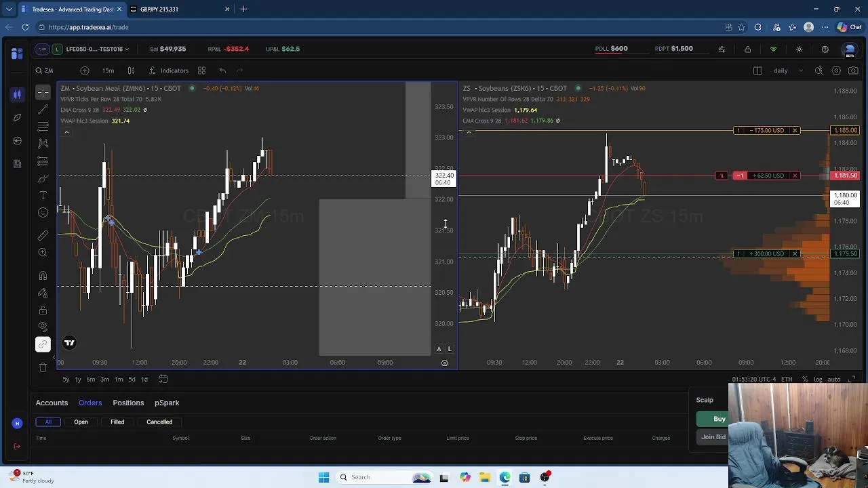Add a symbol to compare with plus icon
The width and height of the screenshot is (868, 488).
[x=84, y=70]
